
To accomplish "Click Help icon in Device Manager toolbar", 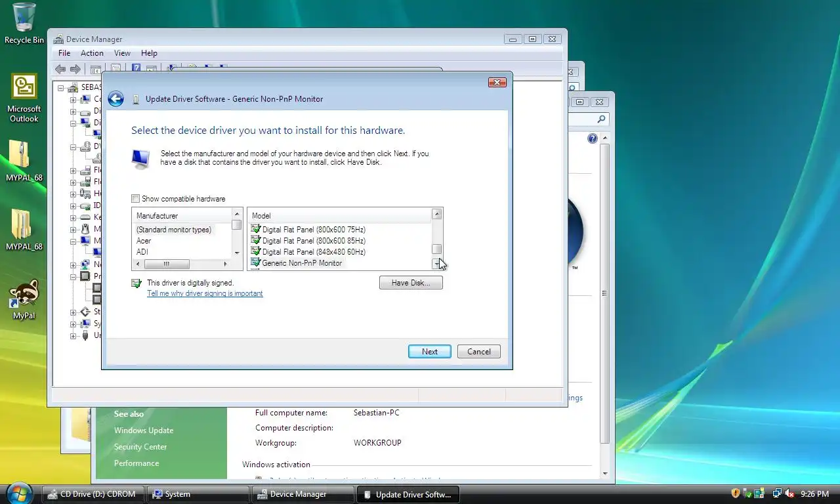I will [136, 68].
